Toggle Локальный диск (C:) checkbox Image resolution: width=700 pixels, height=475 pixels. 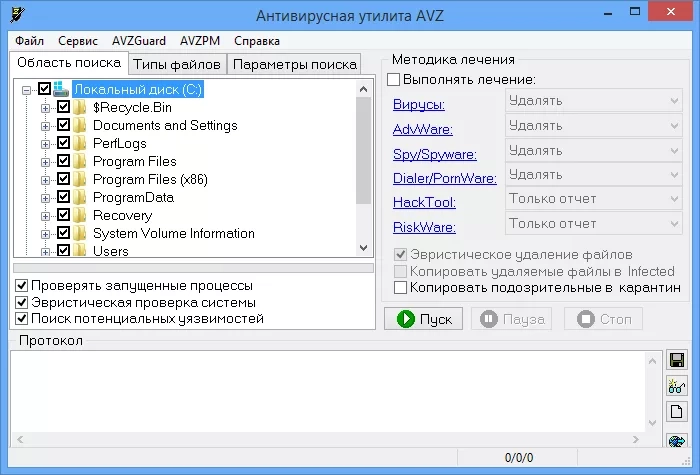(x=44, y=89)
